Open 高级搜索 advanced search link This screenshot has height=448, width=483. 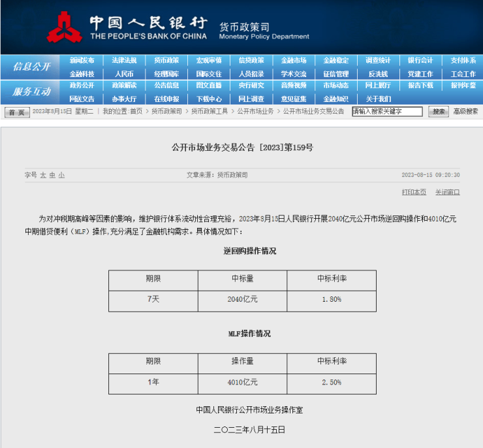click(465, 111)
